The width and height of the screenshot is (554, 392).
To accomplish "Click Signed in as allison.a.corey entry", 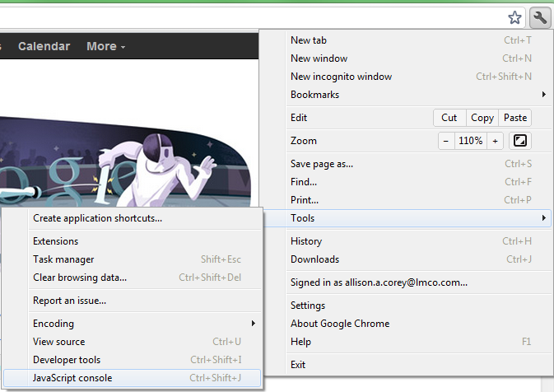I will [418, 282].
